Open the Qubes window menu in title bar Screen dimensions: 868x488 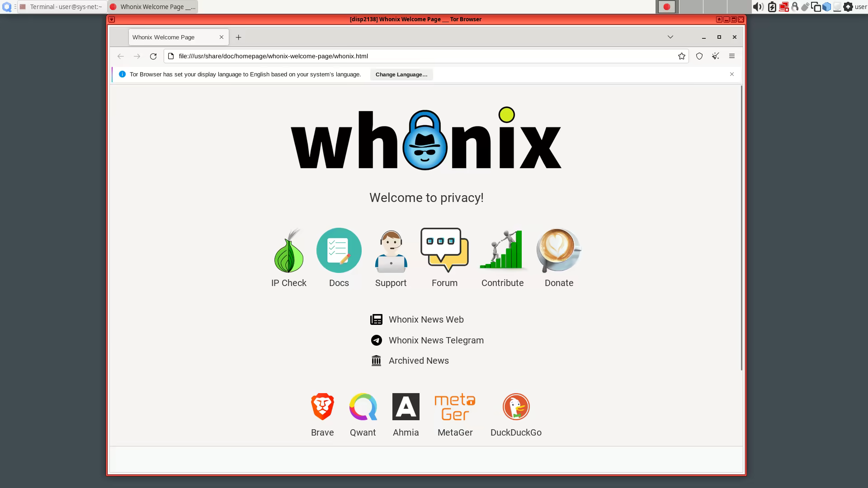pos(112,19)
